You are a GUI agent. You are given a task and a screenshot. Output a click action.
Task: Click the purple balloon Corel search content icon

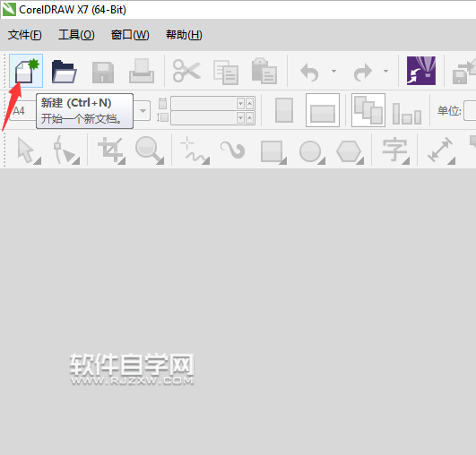pos(421,71)
